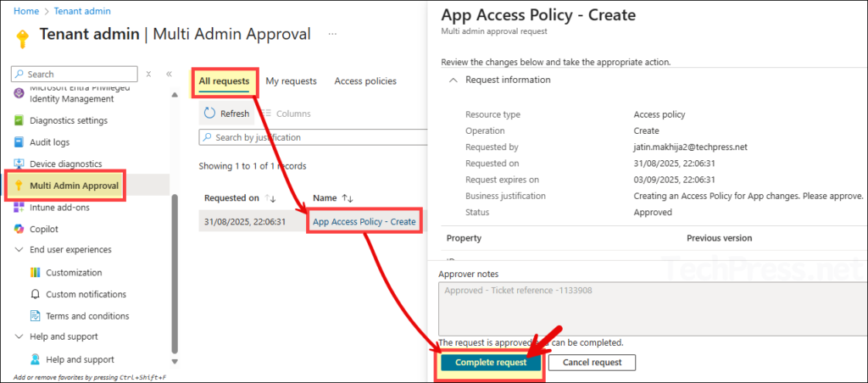The width and height of the screenshot is (868, 383).
Task: Click the Custom notifications bell icon
Action: (36, 294)
